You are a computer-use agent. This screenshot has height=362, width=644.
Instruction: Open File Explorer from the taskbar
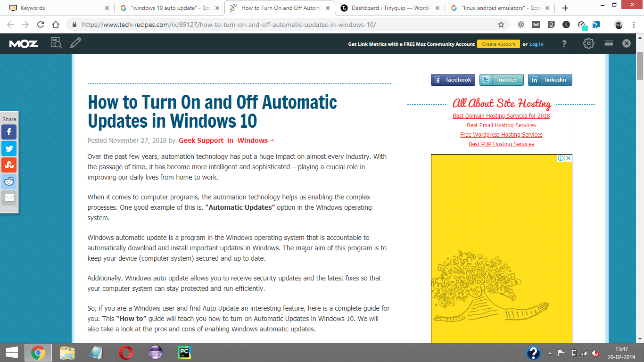pos(67,353)
